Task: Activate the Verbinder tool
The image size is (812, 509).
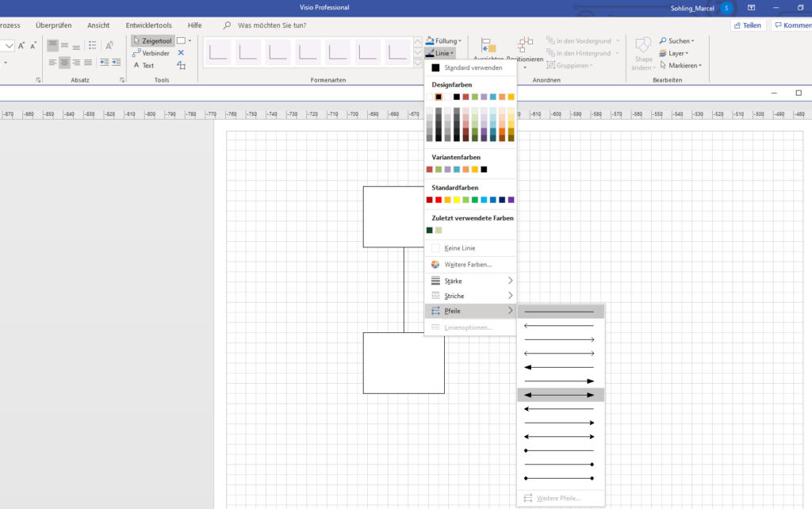Action: point(155,53)
